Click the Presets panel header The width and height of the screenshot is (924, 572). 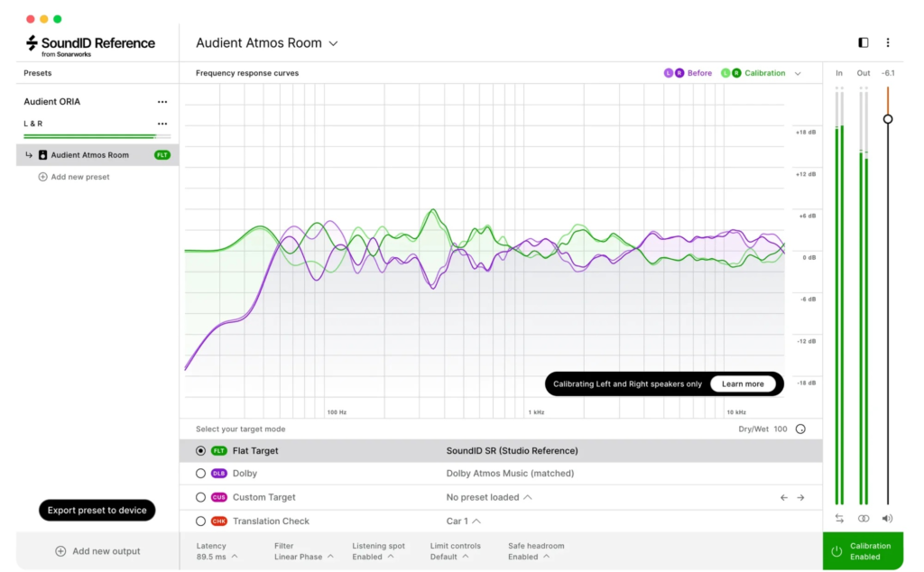pos(38,73)
